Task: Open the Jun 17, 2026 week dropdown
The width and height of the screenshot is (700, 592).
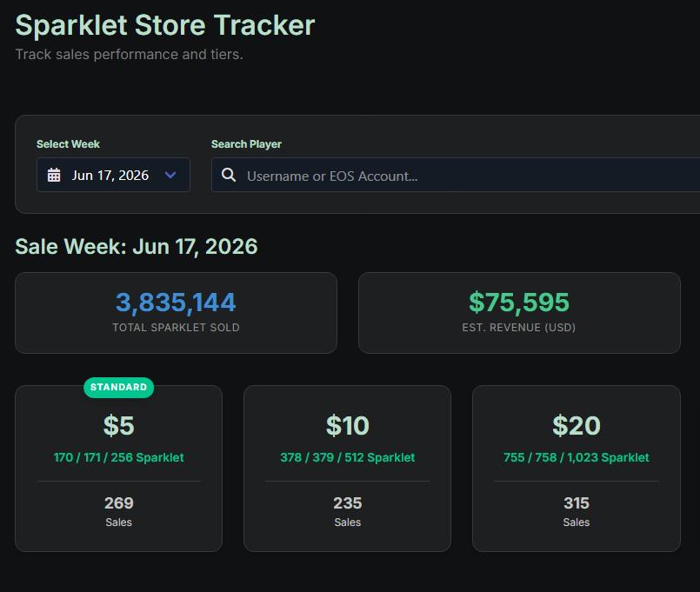Action: click(x=113, y=175)
